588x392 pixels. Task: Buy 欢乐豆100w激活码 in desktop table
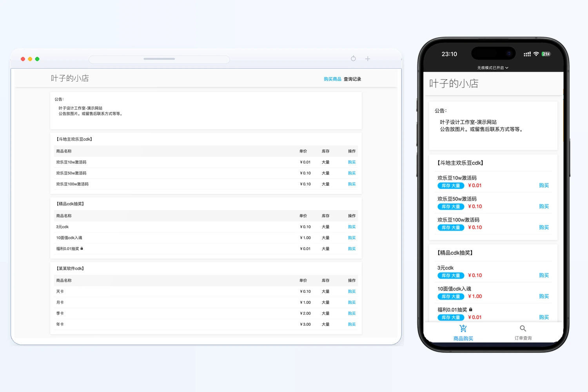coord(352,184)
